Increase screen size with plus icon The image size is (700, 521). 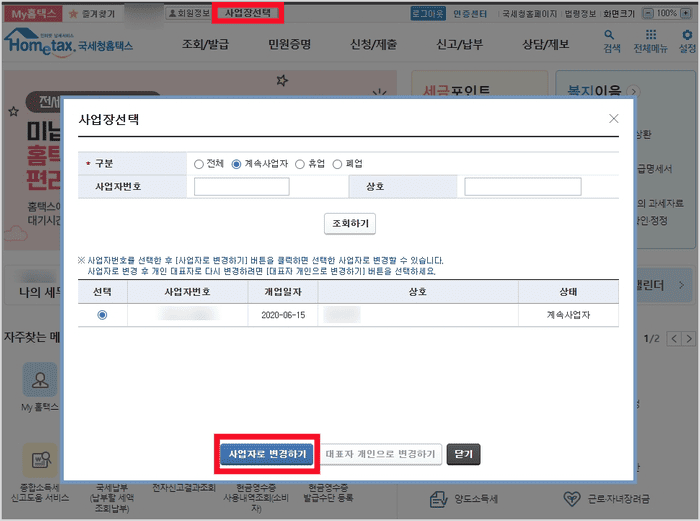(685, 13)
